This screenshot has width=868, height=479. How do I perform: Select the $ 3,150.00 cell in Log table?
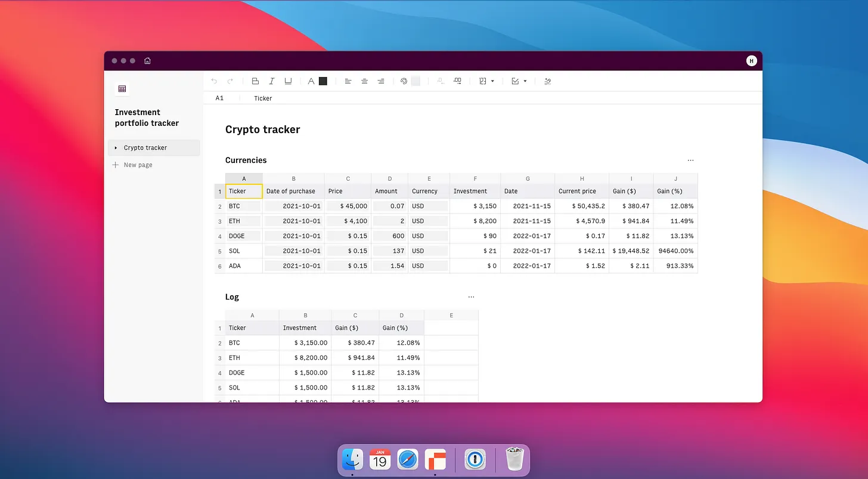tap(305, 343)
